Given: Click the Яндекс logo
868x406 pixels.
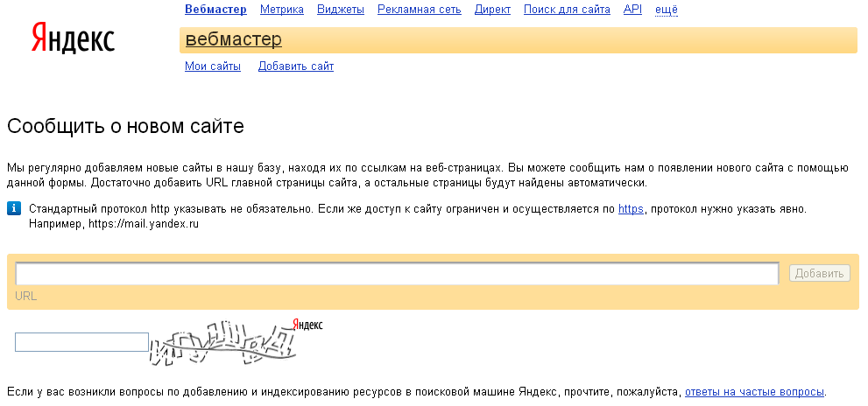Looking at the screenshot, I should click(73, 38).
